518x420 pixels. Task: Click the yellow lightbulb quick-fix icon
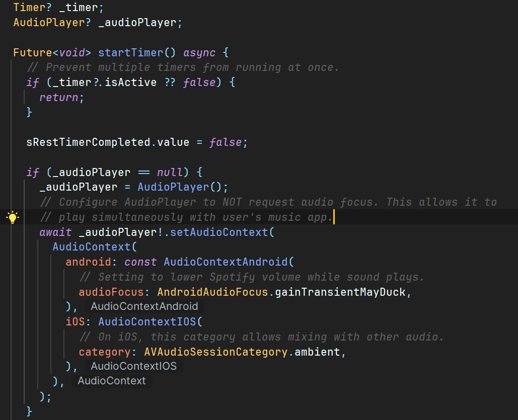pos(13,217)
